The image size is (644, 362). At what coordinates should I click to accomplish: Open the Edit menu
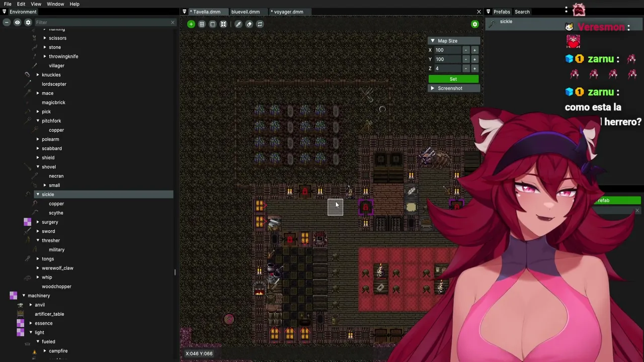[x=21, y=4]
